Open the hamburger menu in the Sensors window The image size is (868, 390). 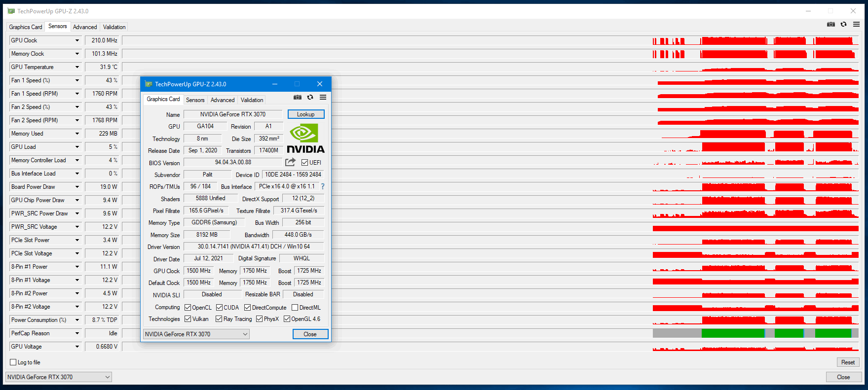856,24
